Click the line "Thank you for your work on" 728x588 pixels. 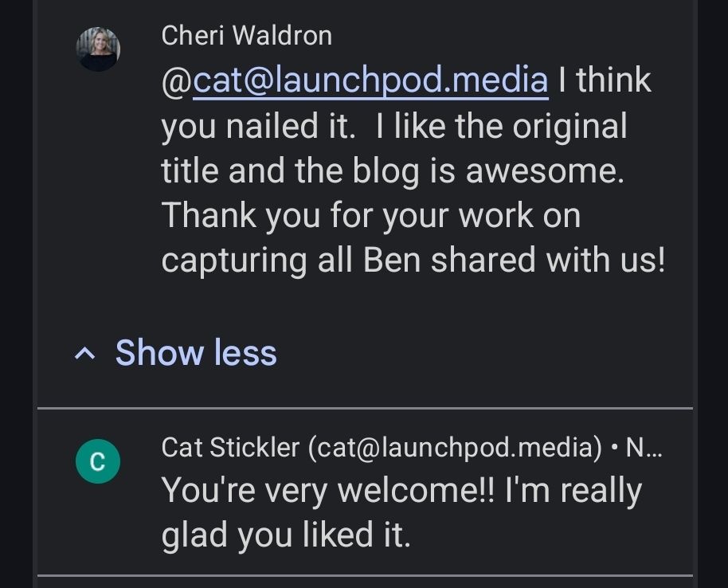coord(370,216)
